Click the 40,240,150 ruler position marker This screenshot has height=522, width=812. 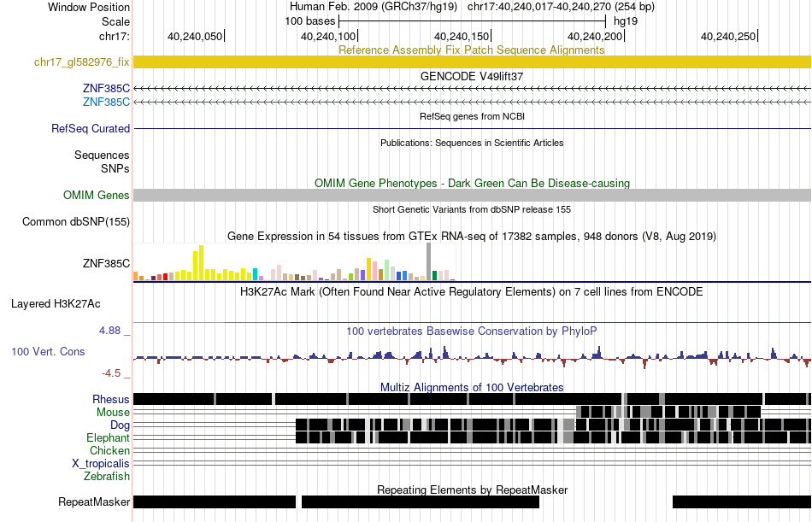462,36
